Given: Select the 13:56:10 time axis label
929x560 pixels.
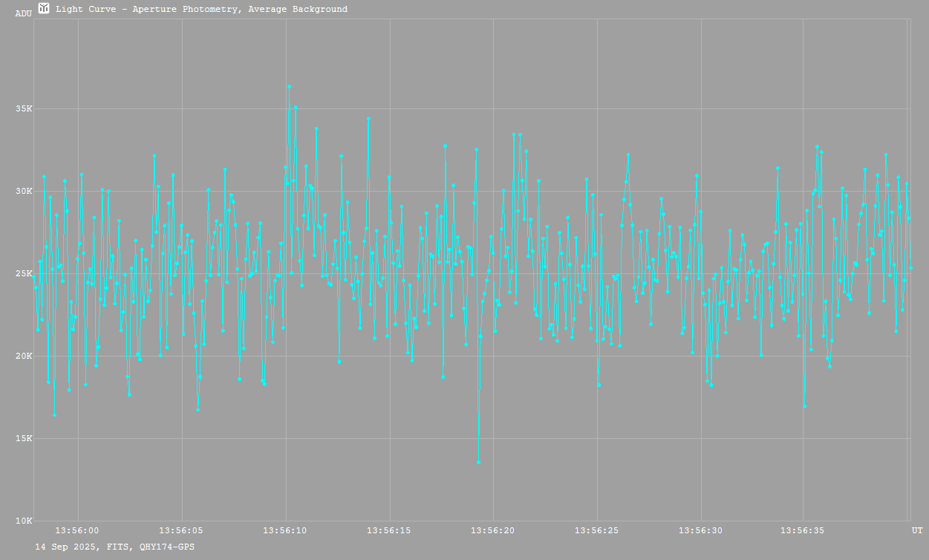Looking at the screenshot, I should 285,531.
